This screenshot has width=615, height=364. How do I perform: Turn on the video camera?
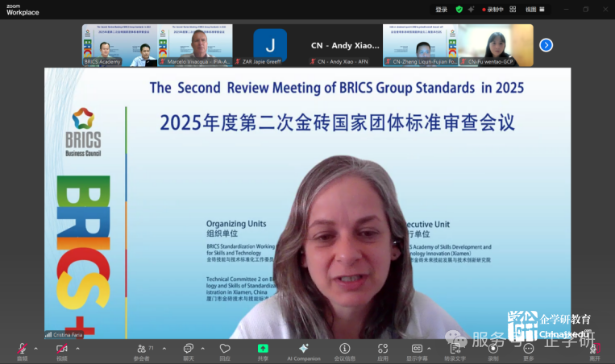(x=61, y=349)
